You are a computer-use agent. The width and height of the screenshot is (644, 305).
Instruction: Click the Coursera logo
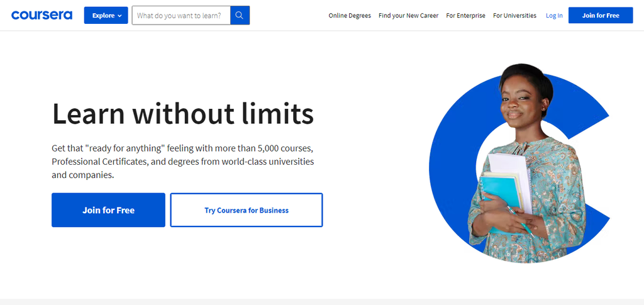(x=42, y=15)
